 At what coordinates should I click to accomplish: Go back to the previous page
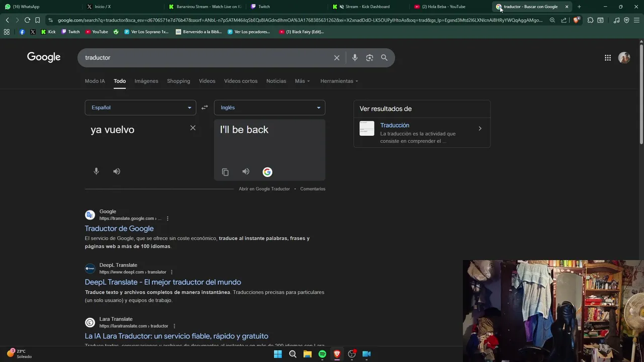(7, 20)
